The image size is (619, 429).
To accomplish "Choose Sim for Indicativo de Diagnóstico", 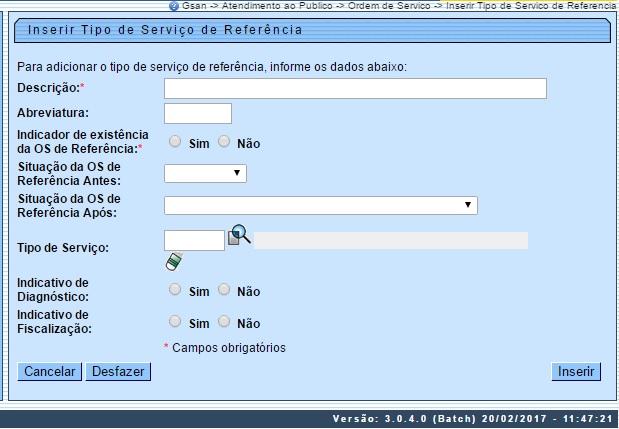I will 175,290.
